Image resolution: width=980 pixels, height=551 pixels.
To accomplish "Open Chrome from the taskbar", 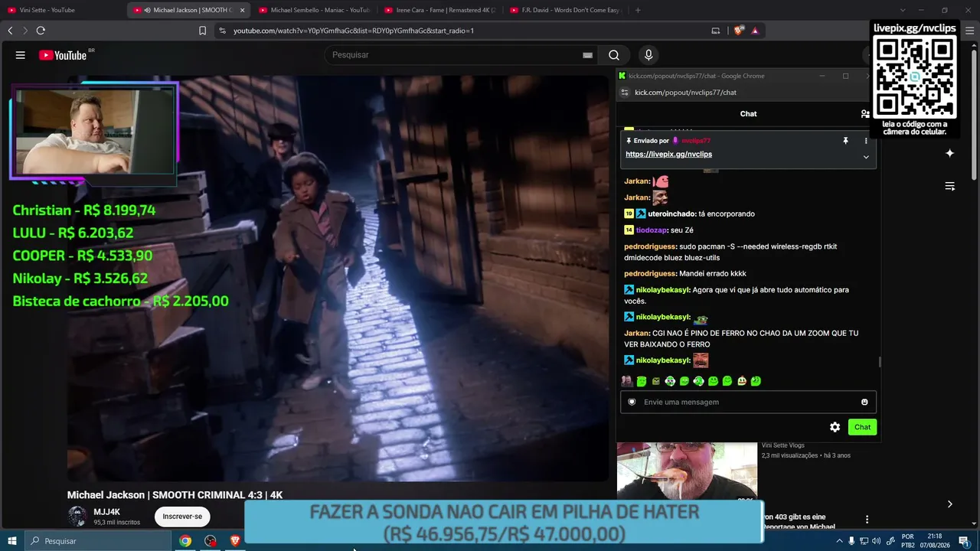I will (x=185, y=541).
